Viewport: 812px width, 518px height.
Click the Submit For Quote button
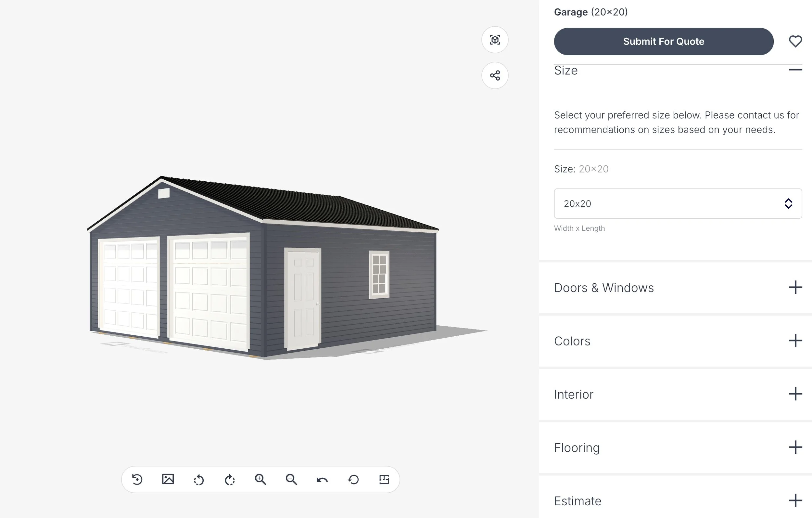(663, 42)
